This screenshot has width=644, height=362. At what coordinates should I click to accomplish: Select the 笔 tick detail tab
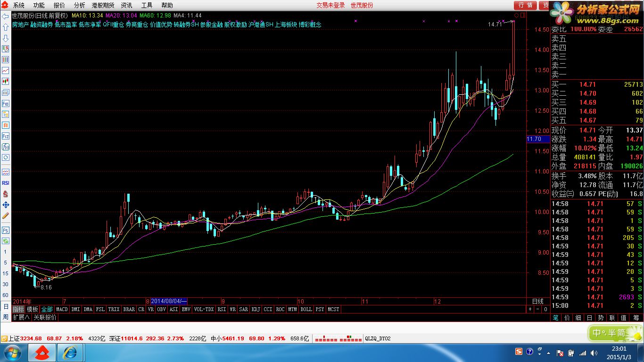556,318
